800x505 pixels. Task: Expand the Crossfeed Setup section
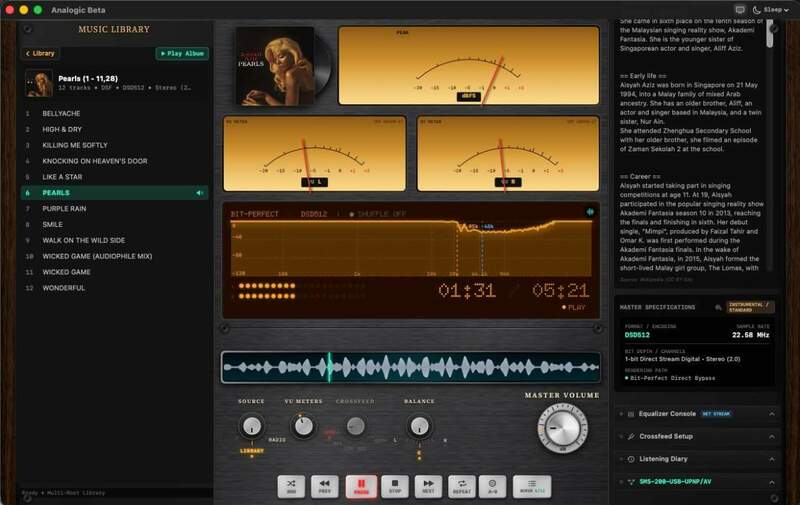coord(697,437)
